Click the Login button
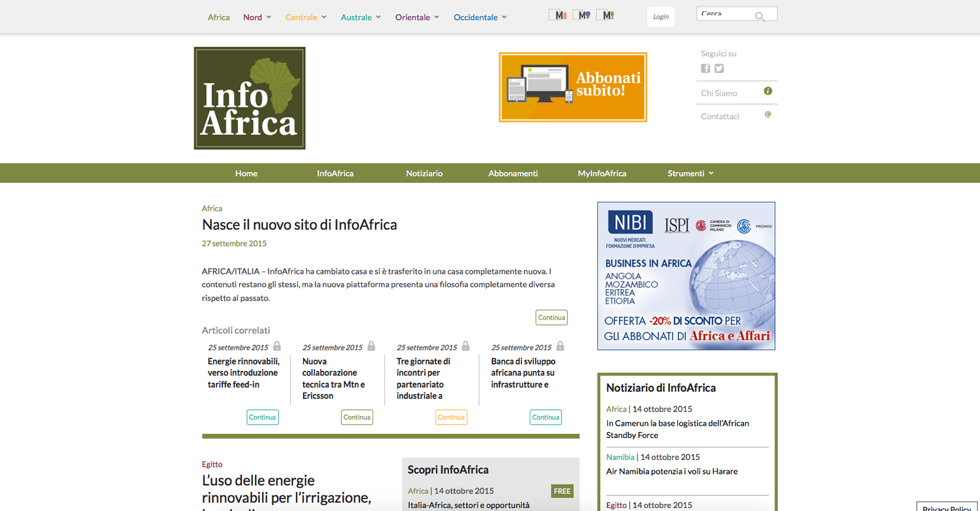This screenshot has width=980, height=511. point(660,16)
